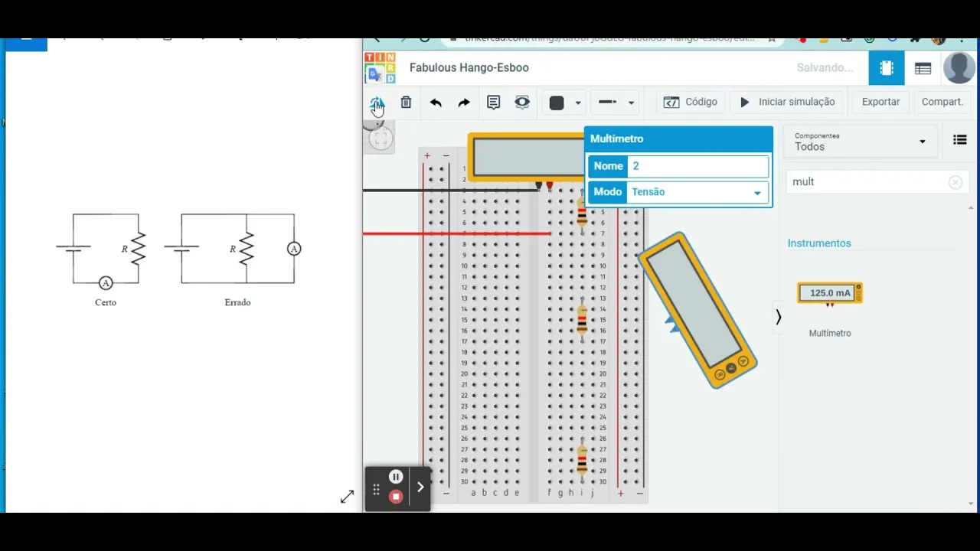Switch to component list table view

(923, 68)
